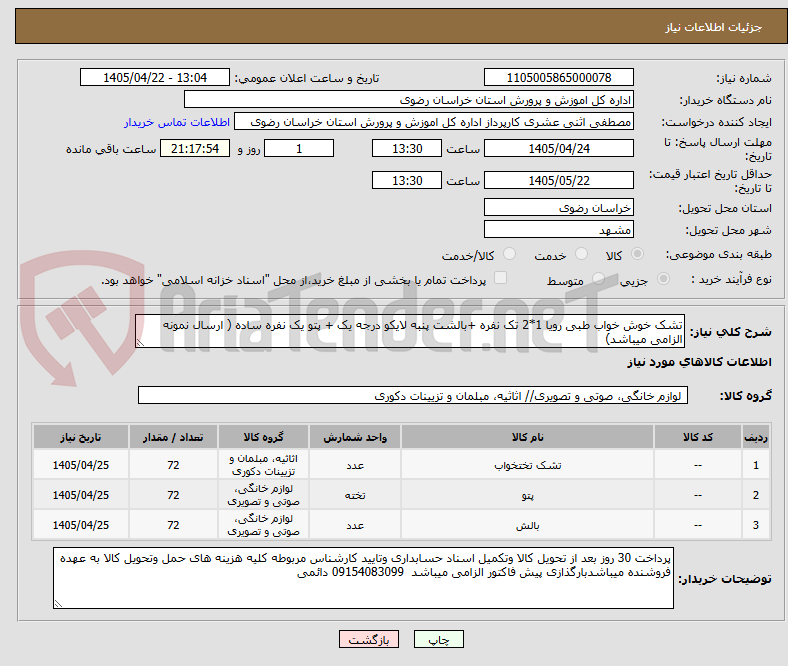
Task: Click the تعداد / مقدار column header
Action: pos(173,437)
